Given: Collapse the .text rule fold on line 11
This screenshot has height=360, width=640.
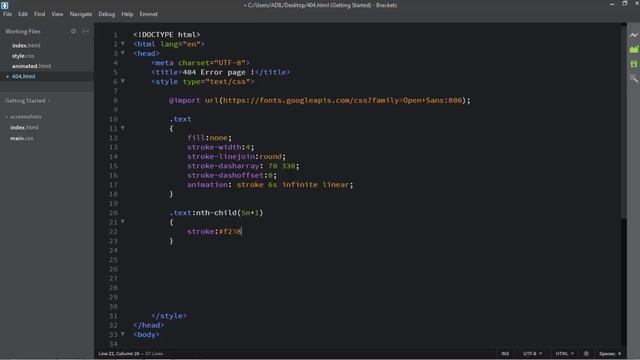Looking at the screenshot, I should [x=122, y=128].
